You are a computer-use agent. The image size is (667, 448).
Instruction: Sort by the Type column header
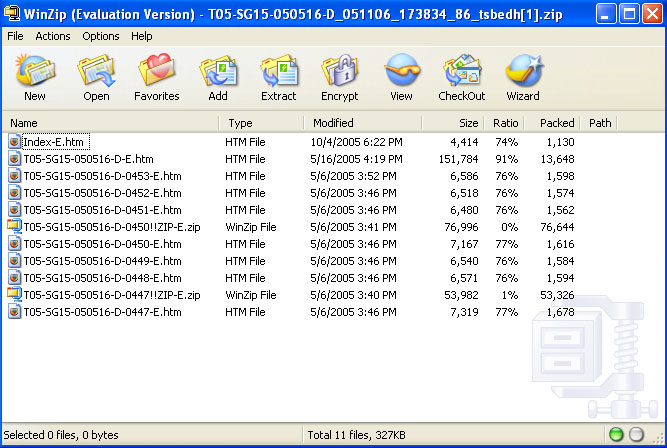[x=262, y=123]
